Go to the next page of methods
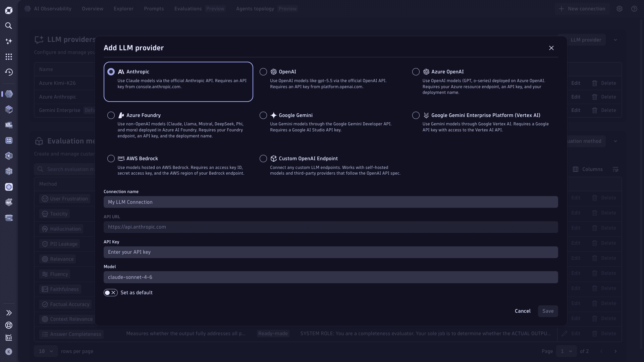Screen dimensions: 644x362 pos(615,351)
